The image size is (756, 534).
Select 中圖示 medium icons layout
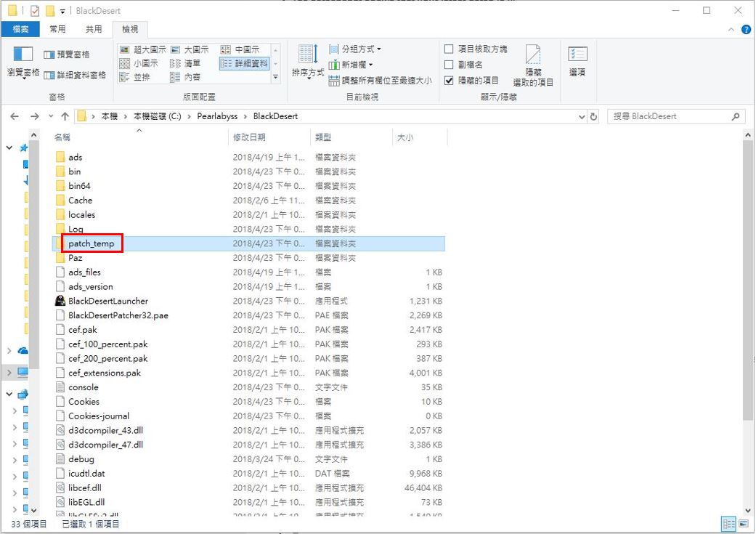click(x=240, y=49)
